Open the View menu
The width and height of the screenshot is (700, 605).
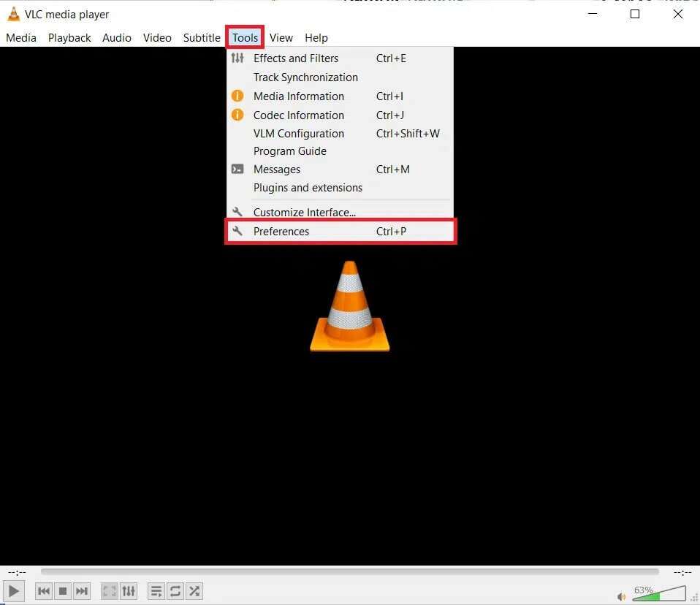click(281, 38)
